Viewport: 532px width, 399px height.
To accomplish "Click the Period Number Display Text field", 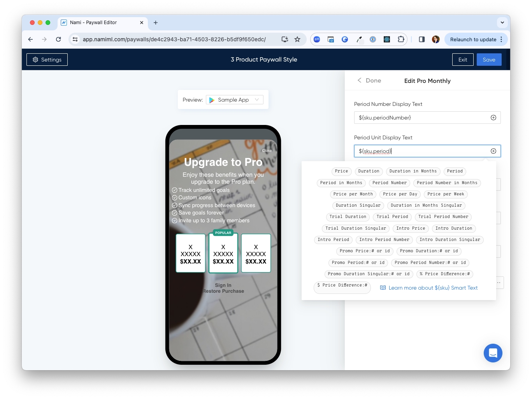I will pos(427,118).
